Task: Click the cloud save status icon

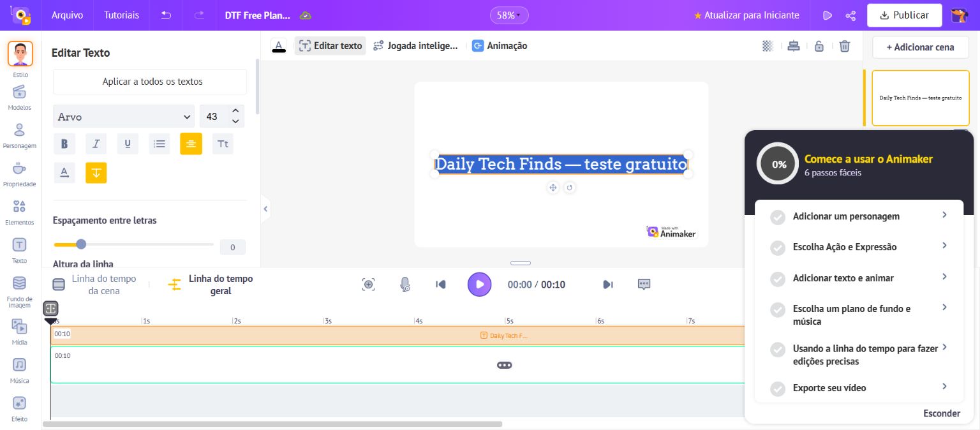Action: pos(306,15)
